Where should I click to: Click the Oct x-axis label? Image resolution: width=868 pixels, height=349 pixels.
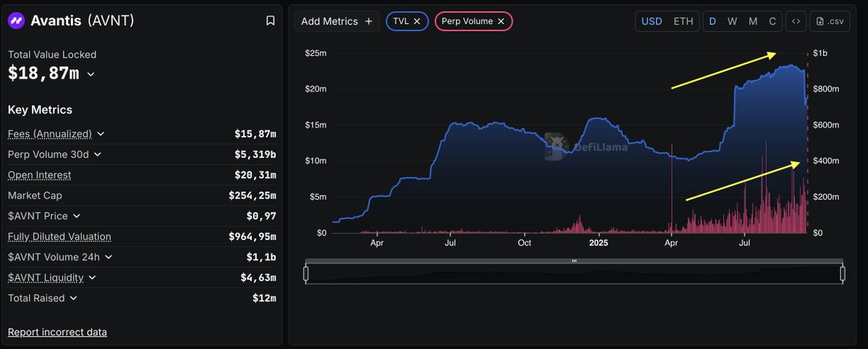(x=524, y=243)
